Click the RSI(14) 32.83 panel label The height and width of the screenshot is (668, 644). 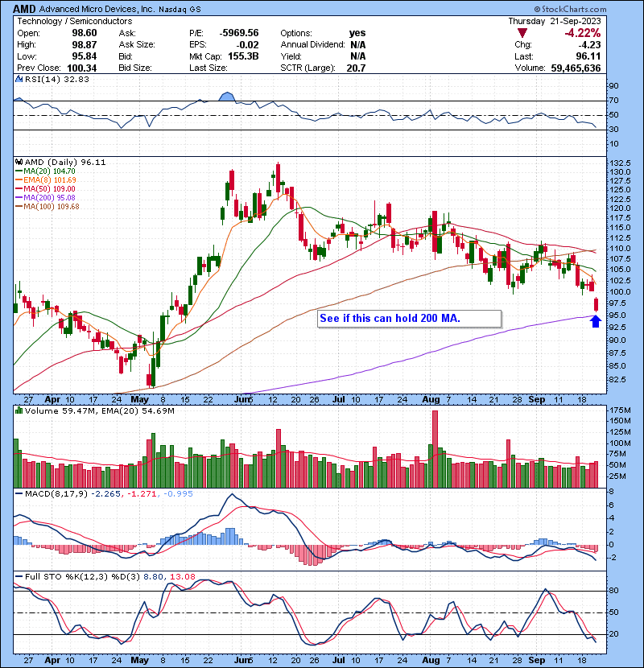point(57,79)
